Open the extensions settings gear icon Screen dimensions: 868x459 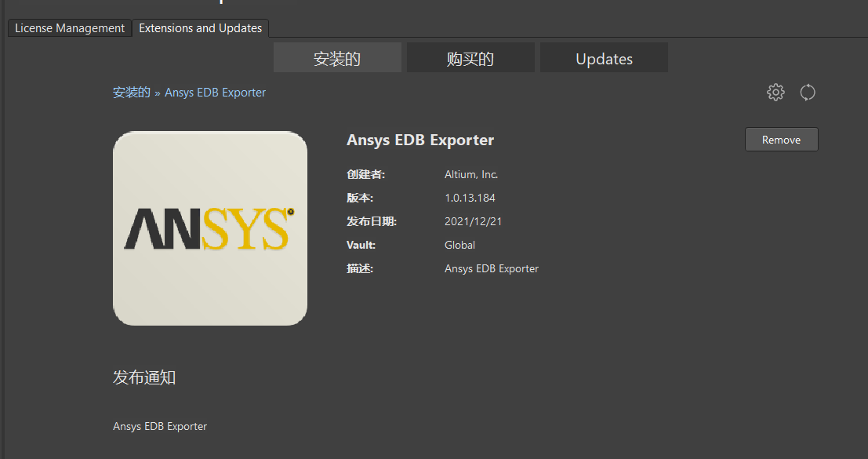click(775, 92)
